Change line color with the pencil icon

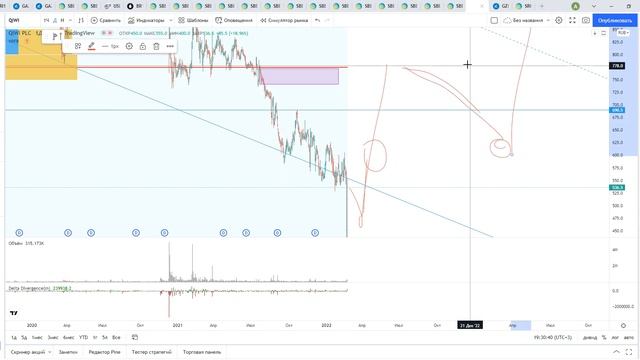91,46
